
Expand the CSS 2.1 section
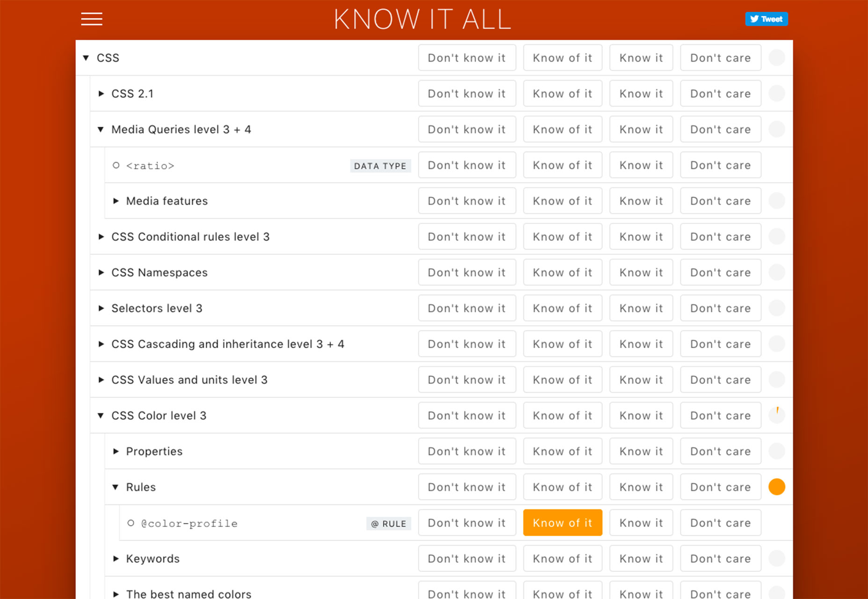[x=101, y=94]
